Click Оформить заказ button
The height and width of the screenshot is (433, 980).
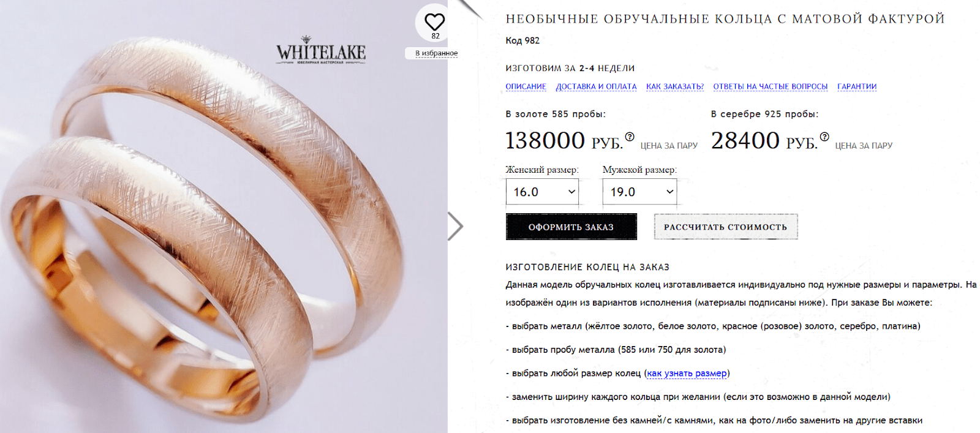click(x=571, y=227)
